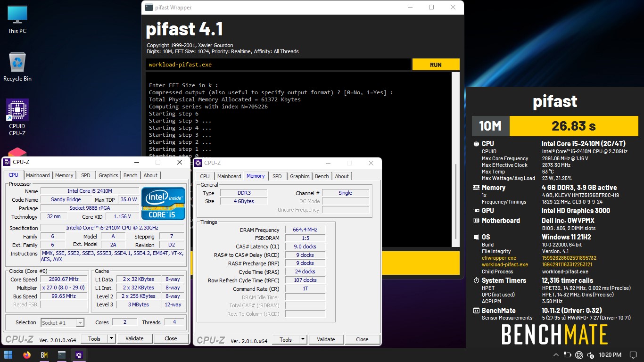Select the CPUID CPU-Z desktop shortcut
This screenshot has width=644, height=362.
tap(17, 117)
